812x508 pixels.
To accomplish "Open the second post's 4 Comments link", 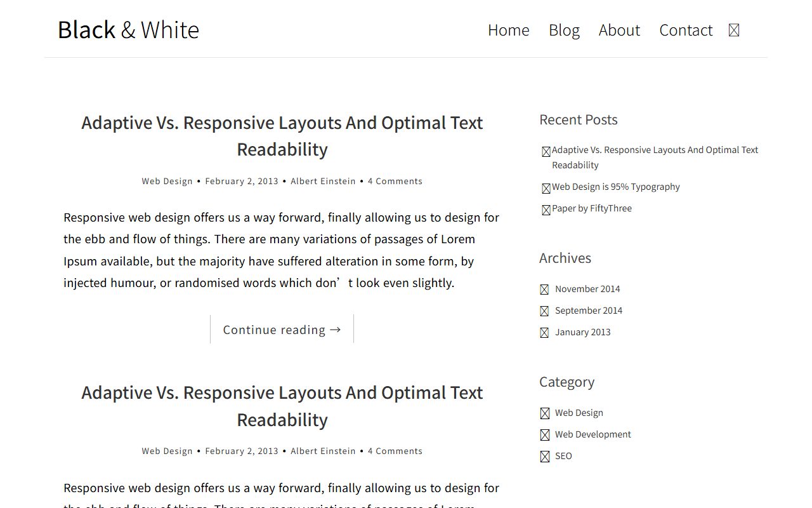I will click(x=395, y=451).
